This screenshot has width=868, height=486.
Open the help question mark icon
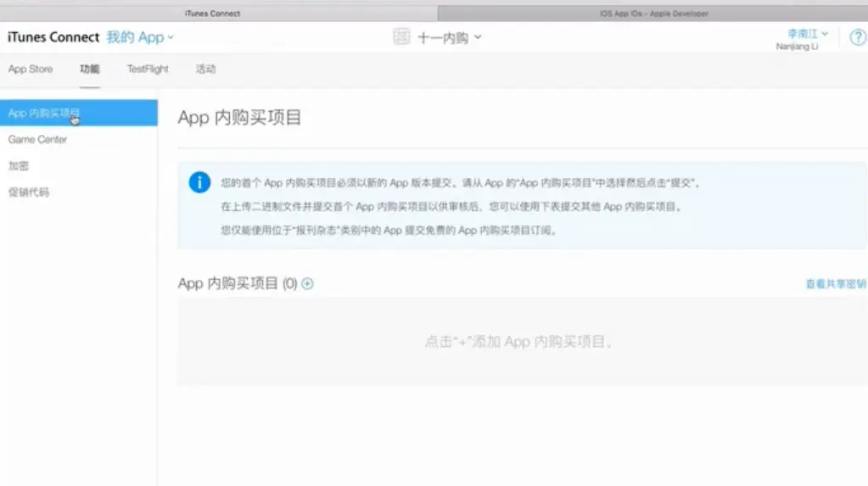pos(859,37)
